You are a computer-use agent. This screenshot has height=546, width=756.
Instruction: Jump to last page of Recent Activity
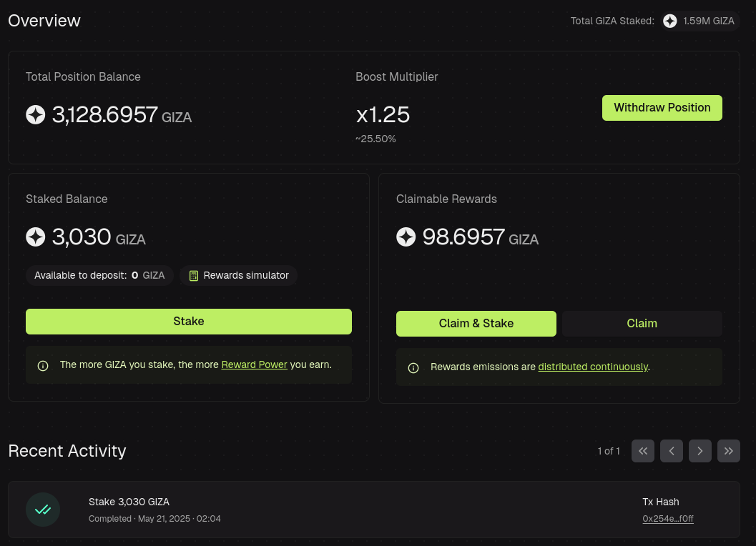click(729, 451)
